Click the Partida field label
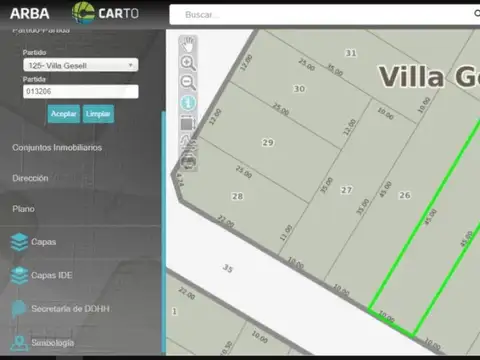This screenshot has height=360, width=480. point(34,79)
